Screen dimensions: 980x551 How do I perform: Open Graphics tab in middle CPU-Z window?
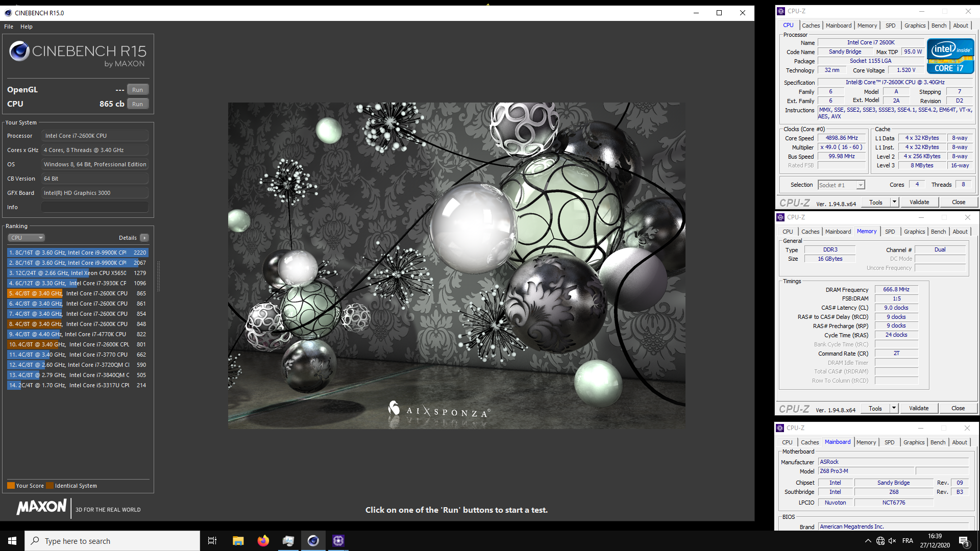(x=914, y=232)
